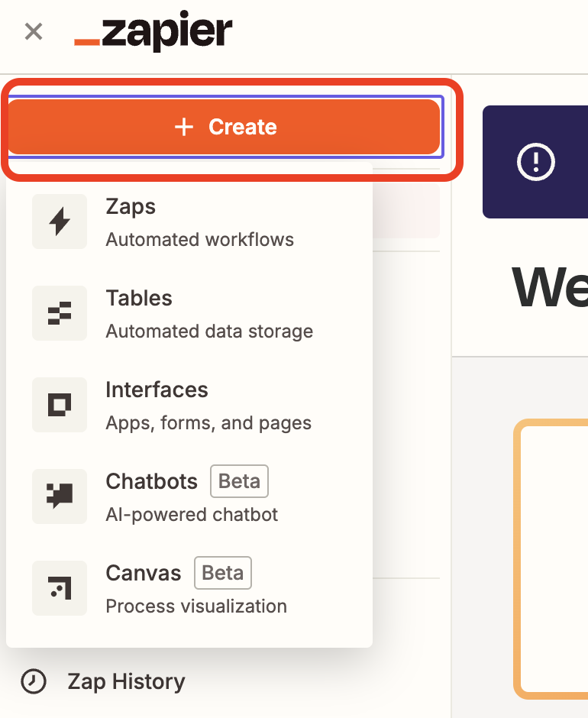Click the Chatbots speech bubble icon
The height and width of the screenshot is (718, 588).
pos(60,496)
